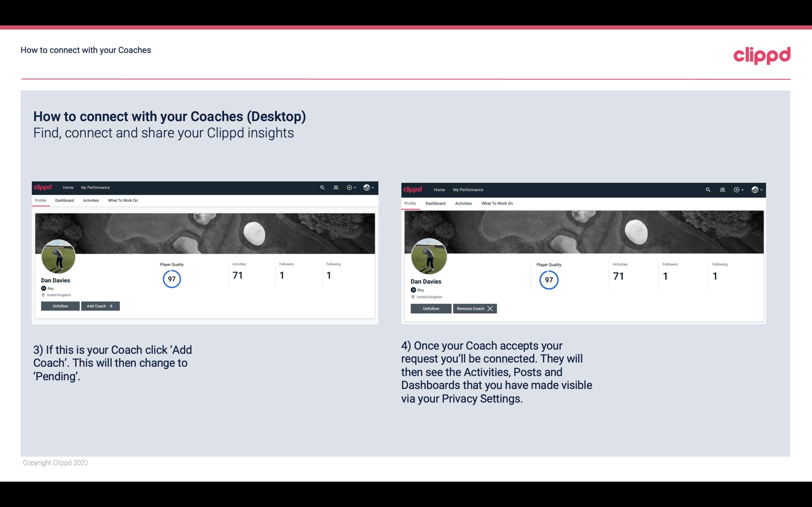This screenshot has width=812, height=507.
Task: Expand 'My Performance' dropdown in left navbar
Action: click(x=95, y=187)
